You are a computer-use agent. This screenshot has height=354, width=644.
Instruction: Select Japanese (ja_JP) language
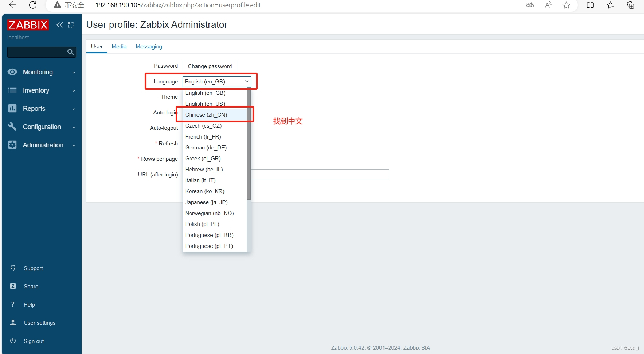tap(215, 202)
